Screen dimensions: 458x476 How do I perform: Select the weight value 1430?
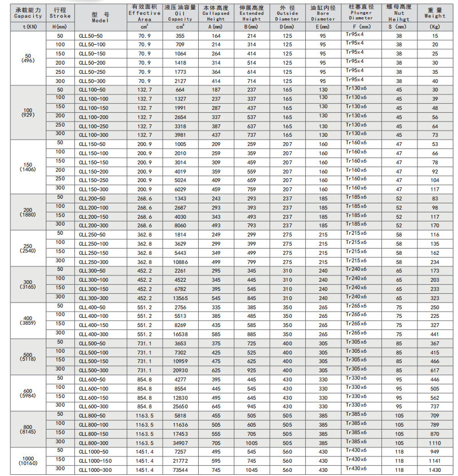[435, 470]
